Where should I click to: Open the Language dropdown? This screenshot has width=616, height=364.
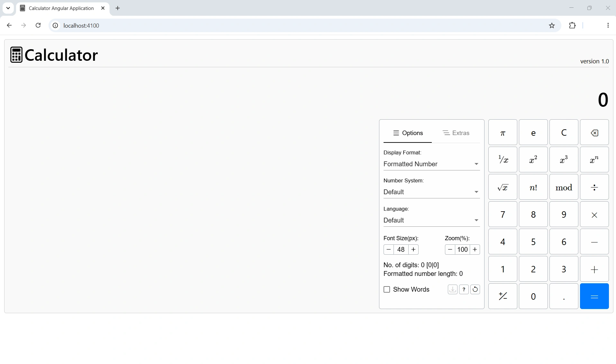(431, 220)
